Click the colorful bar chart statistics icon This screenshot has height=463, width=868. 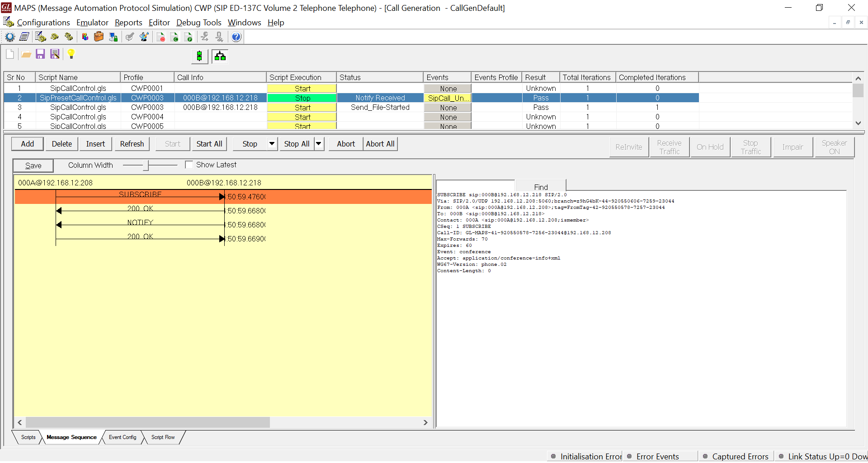coord(85,37)
